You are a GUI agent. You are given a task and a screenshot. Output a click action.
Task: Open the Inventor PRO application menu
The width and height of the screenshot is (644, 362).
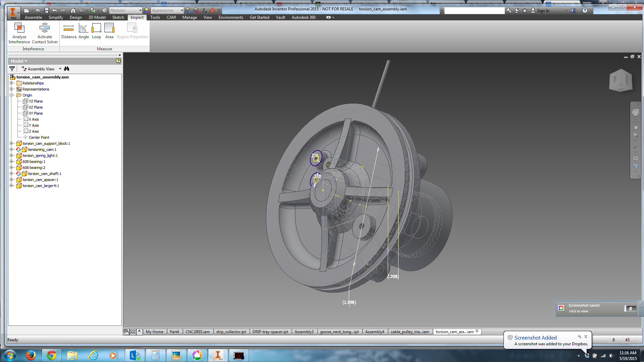(x=13, y=13)
